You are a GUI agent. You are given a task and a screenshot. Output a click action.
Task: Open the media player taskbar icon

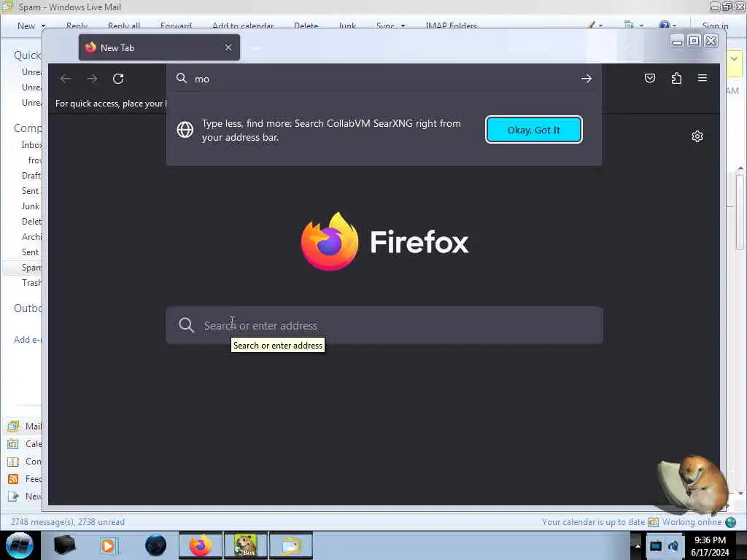click(108, 545)
